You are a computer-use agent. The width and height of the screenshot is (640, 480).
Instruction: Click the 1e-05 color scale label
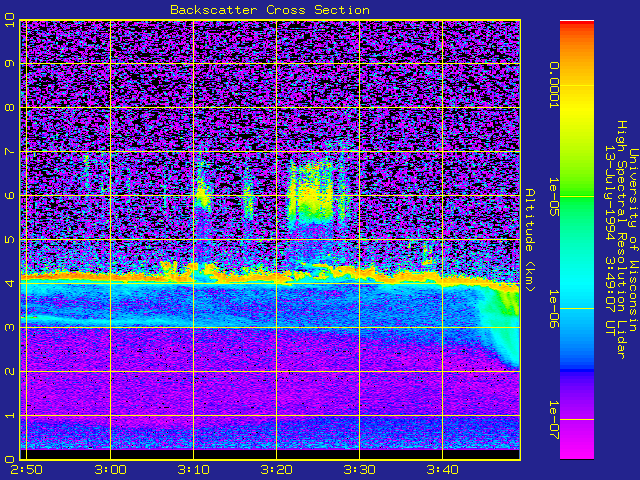click(553, 197)
